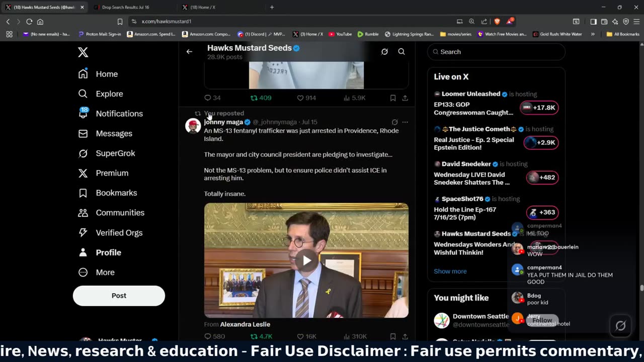644x362 pixels.
Task: Click the share page icon in address bar
Action: click(x=484, y=22)
